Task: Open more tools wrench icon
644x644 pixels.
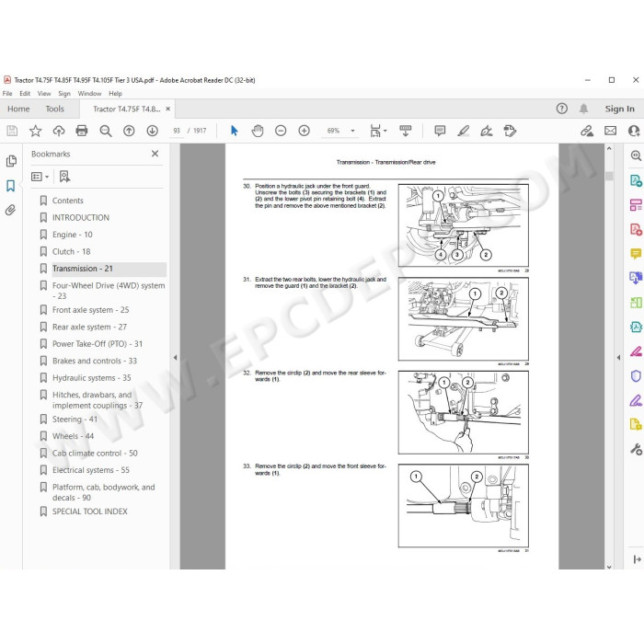Action: click(636, 449)
